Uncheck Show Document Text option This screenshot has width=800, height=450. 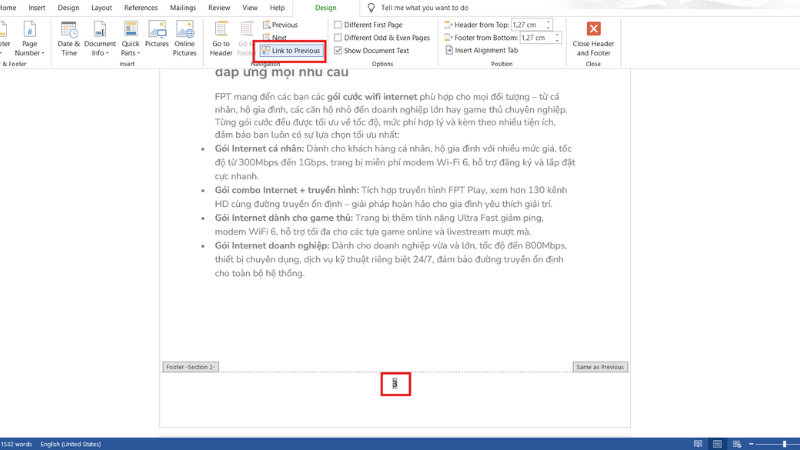pyautogui.click(x=338, y=50)
